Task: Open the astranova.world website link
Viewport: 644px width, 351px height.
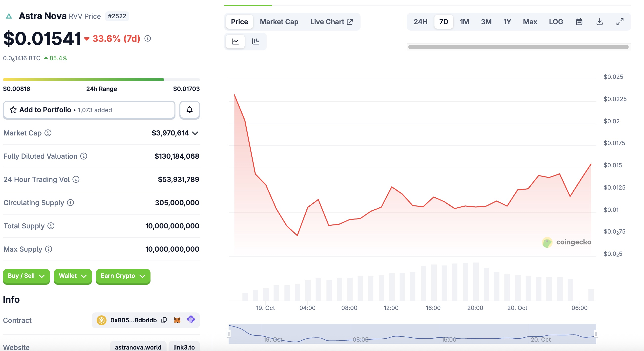Action: [x=138, y=347]
